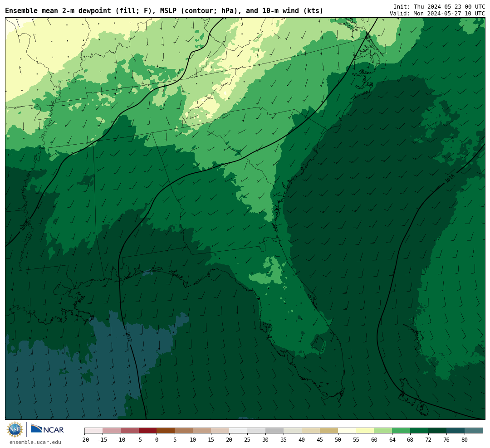Click the colorbar tick label 68
490x448 pixels.
(410, 440)
